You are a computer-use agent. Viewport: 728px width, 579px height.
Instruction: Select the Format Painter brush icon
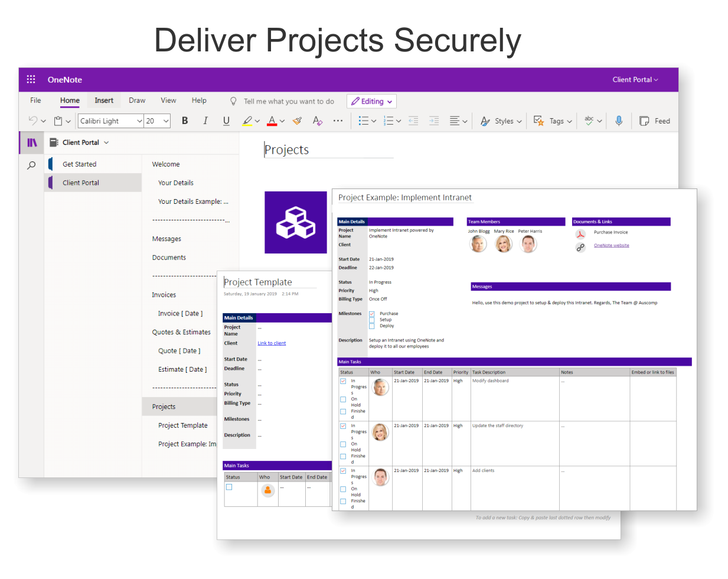tap(297, 121)
